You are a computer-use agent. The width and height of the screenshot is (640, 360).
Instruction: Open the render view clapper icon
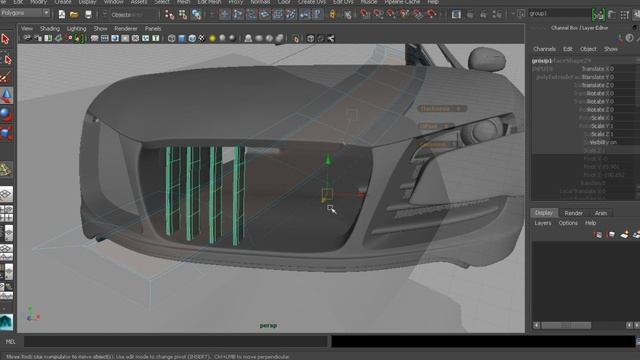pyautogui.click(x=456, y=15)
